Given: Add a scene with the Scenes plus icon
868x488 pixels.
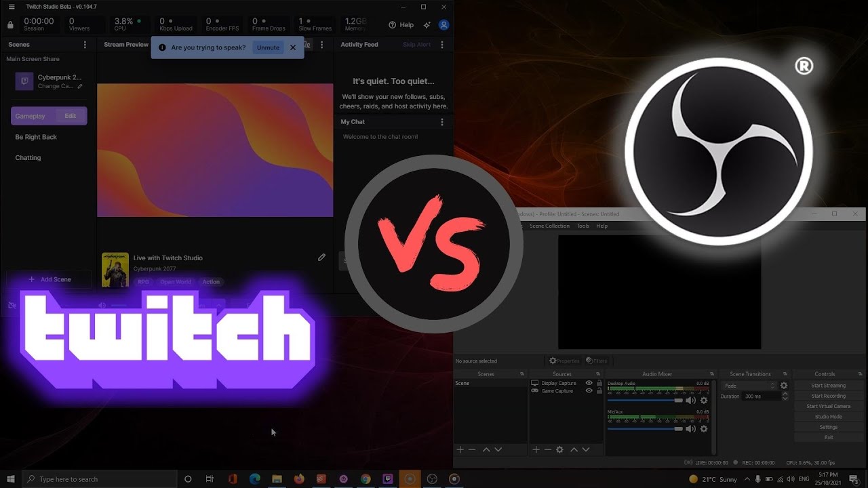Looking at the screenshot, I should pos(460,449).
